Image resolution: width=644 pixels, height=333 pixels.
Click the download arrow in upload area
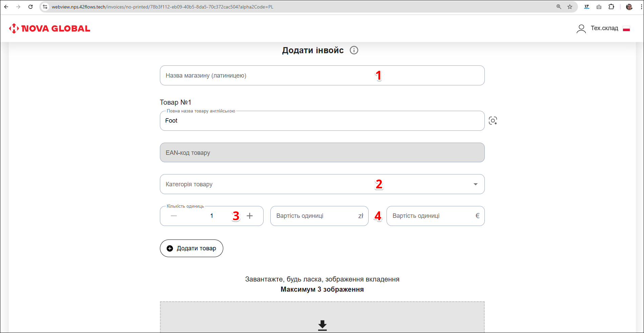[x=322, y=325]
